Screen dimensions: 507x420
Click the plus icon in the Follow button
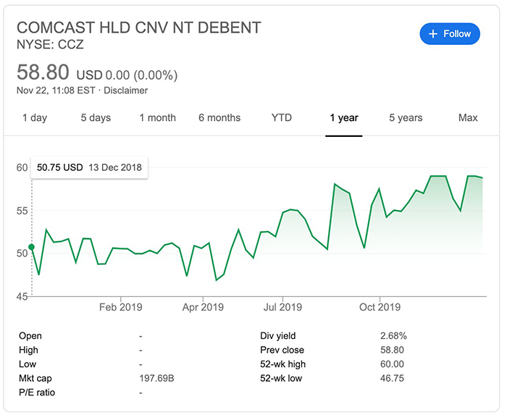[x=433, y=34]
